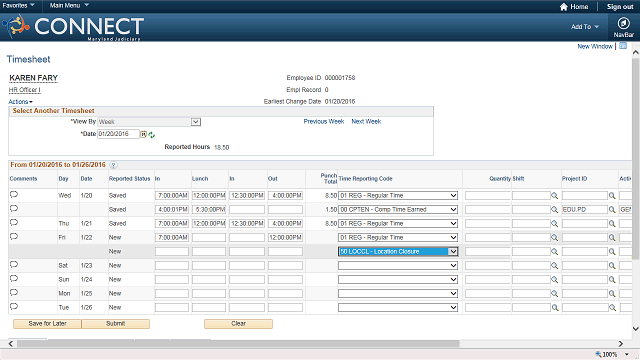640x360 pixels.
Task: Open comment bubble for Fri 1/22 row
Action: point(14,237)
